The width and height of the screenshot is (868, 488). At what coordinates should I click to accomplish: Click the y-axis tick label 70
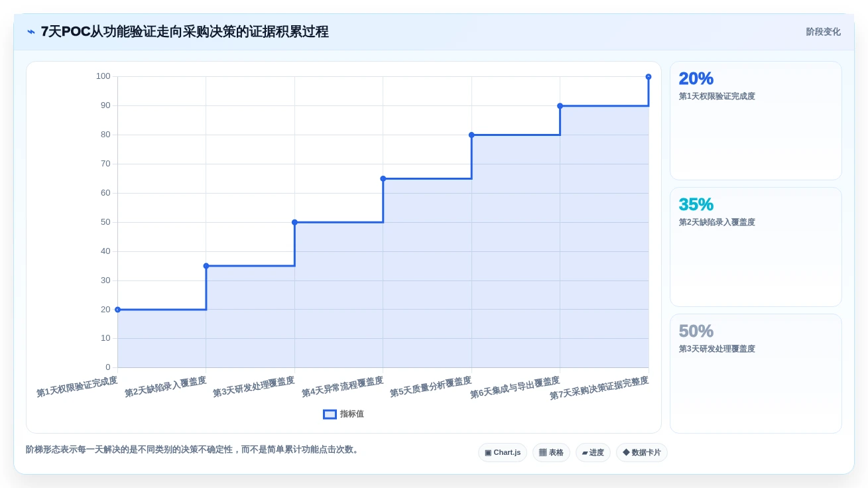pos(105,164)
